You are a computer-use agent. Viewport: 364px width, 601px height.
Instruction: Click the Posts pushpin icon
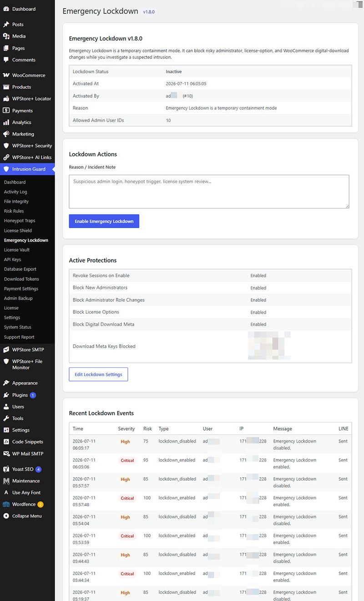point(6,25)
